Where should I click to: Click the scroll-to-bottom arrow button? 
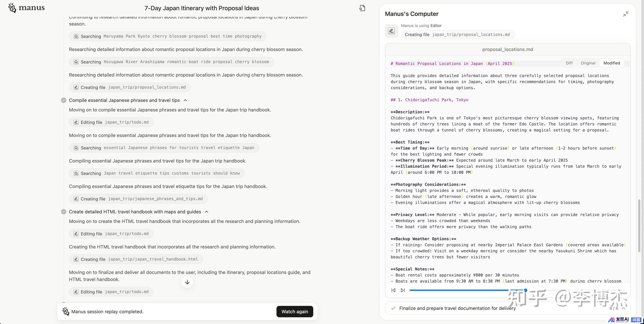point(187,282)
